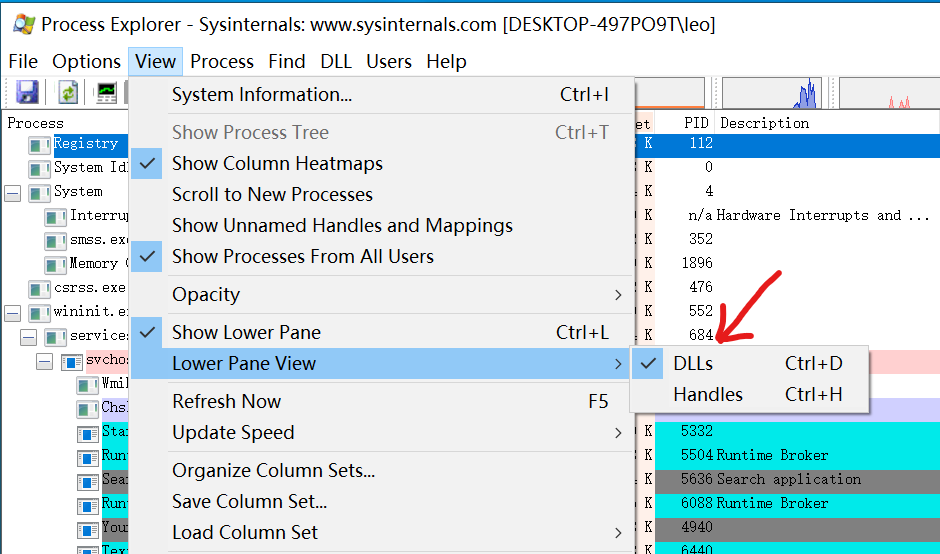
Task: Click the red I/O activity graph
Action: coord(889,93)
